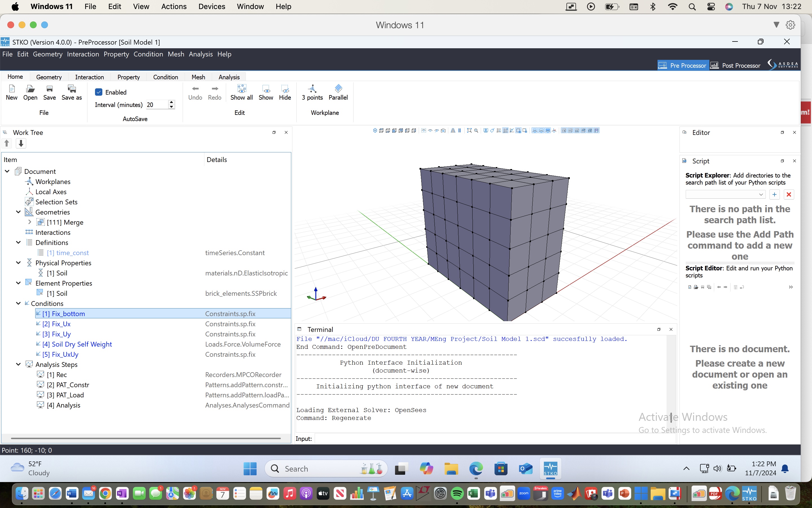Image resolution: width=812 pixels, height=508 pixels.
Task: Open the Mesh ribbon tab
Action: 198,77
